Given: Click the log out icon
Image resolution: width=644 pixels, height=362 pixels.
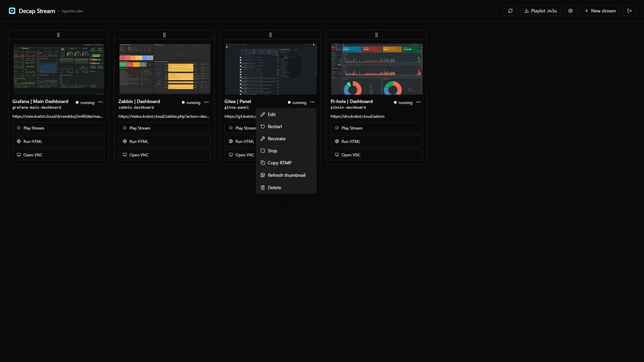Looking at the screenshot, I should point(630,11).
